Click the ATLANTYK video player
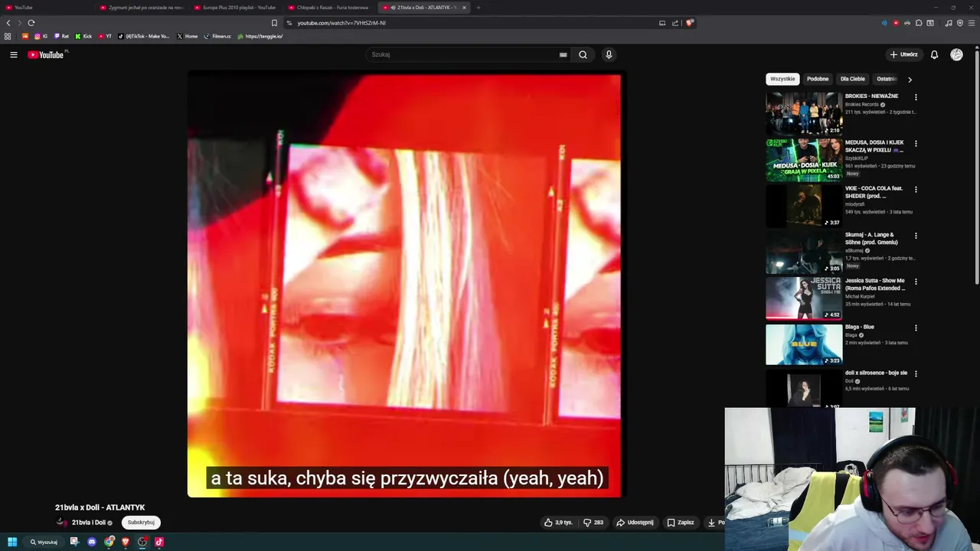 [x=407, y=284]
